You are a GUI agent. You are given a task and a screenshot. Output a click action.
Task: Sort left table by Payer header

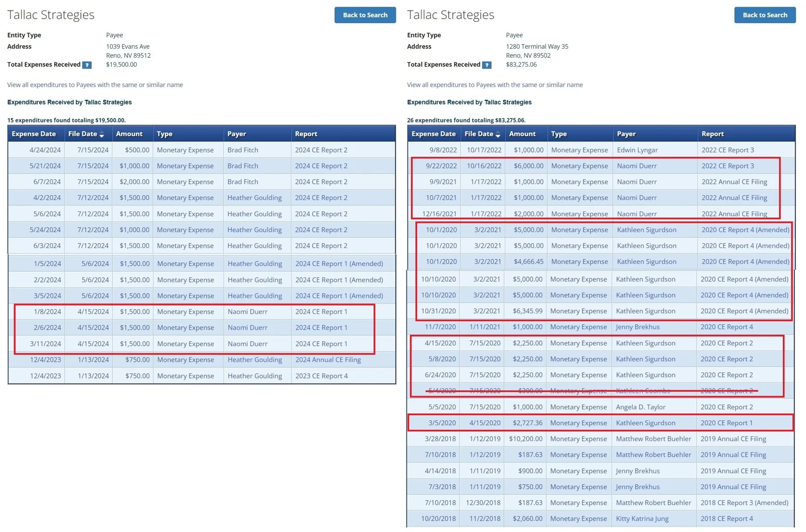[237, 134]
